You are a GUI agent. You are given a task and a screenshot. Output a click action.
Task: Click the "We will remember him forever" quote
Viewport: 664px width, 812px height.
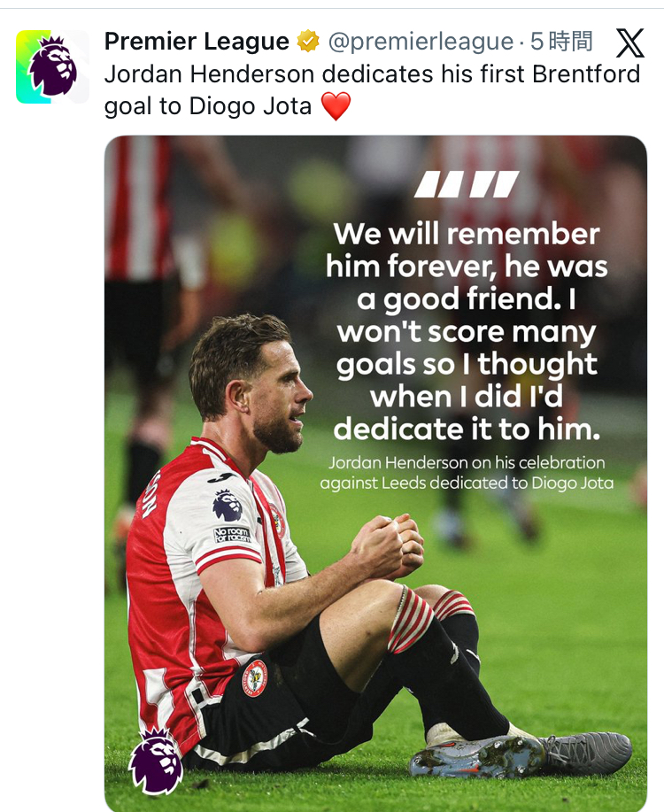(x=467, y=331)
